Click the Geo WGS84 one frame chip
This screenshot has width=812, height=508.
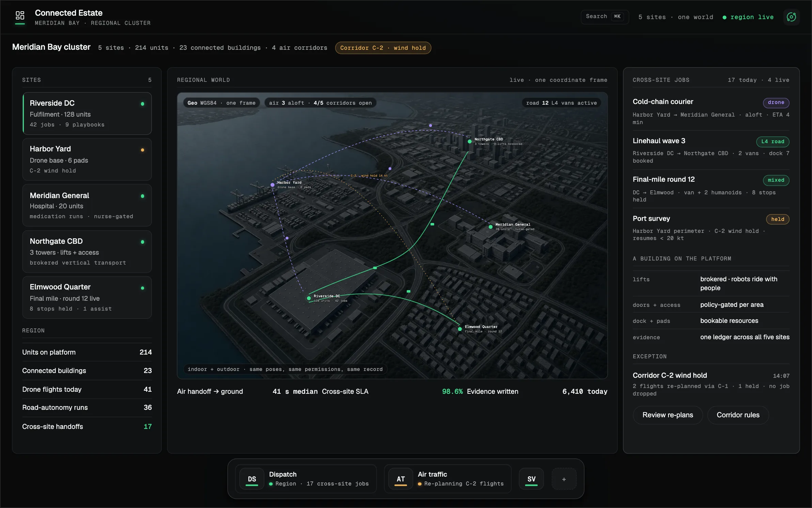tap(221, 103)
